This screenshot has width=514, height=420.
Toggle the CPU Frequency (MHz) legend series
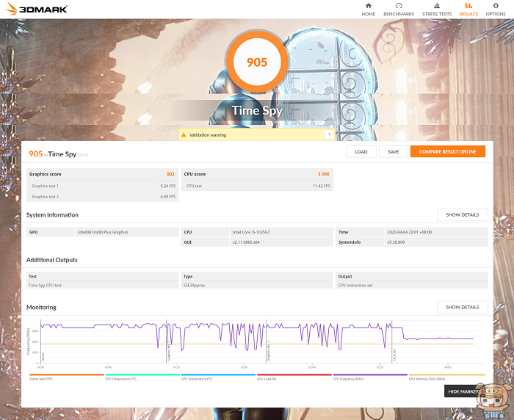[x=370, y=377]
